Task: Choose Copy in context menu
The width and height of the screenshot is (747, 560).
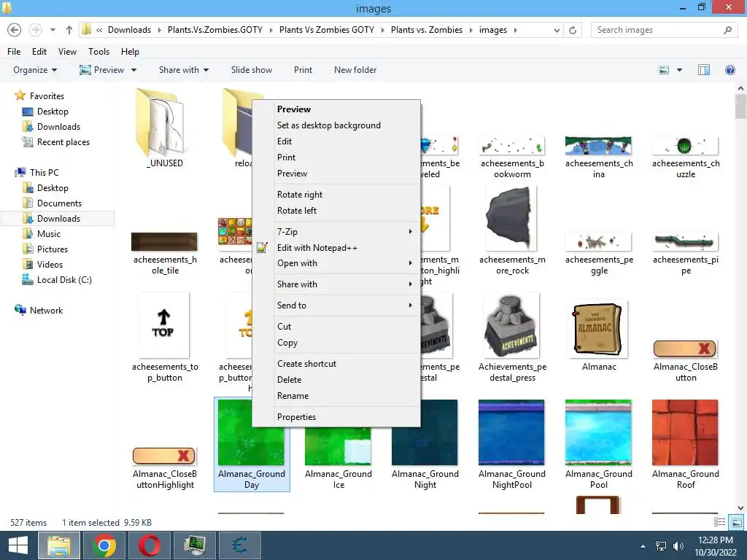Action: [x=287, y=343]
